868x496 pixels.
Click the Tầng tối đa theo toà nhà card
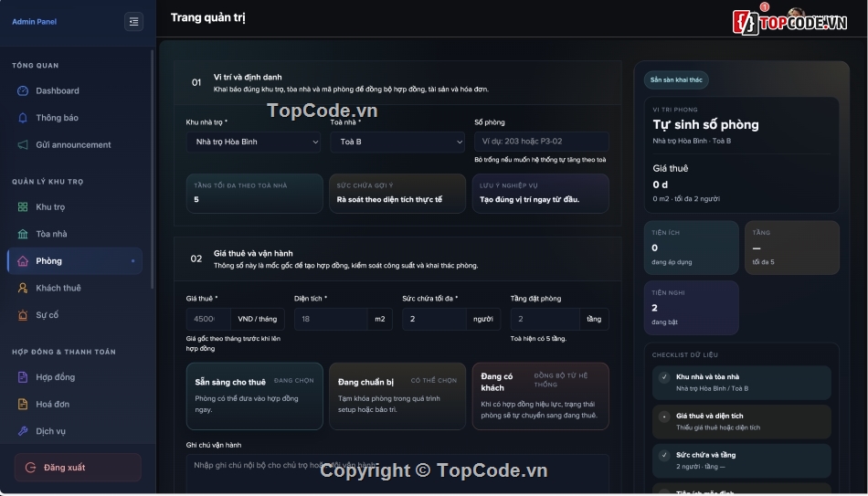click(255, 194)
